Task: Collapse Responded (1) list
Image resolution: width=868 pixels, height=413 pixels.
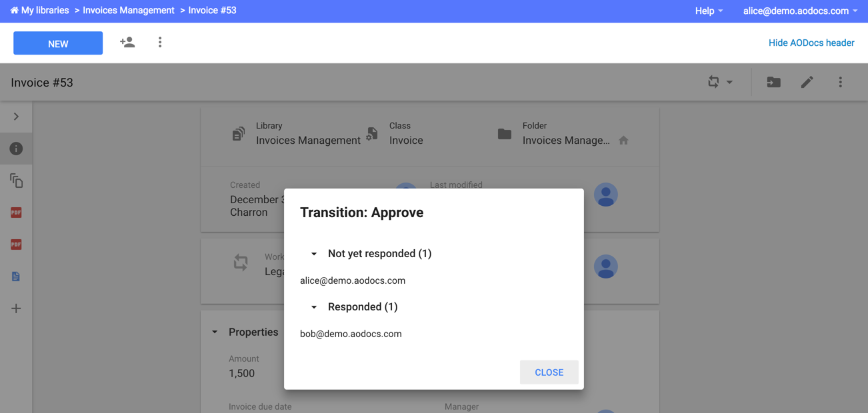Action: tap(314, 307)
